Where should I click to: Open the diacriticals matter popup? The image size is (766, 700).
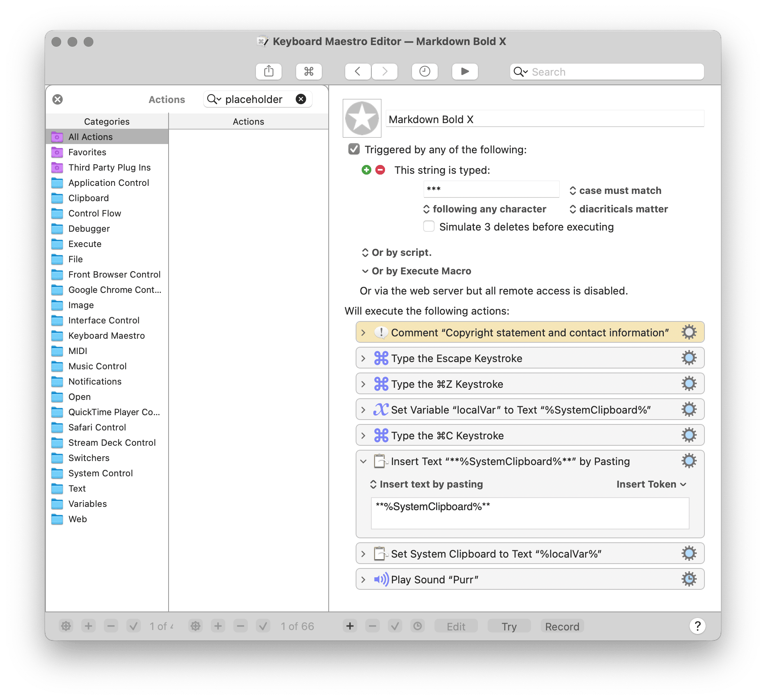(x=619, y=209)
